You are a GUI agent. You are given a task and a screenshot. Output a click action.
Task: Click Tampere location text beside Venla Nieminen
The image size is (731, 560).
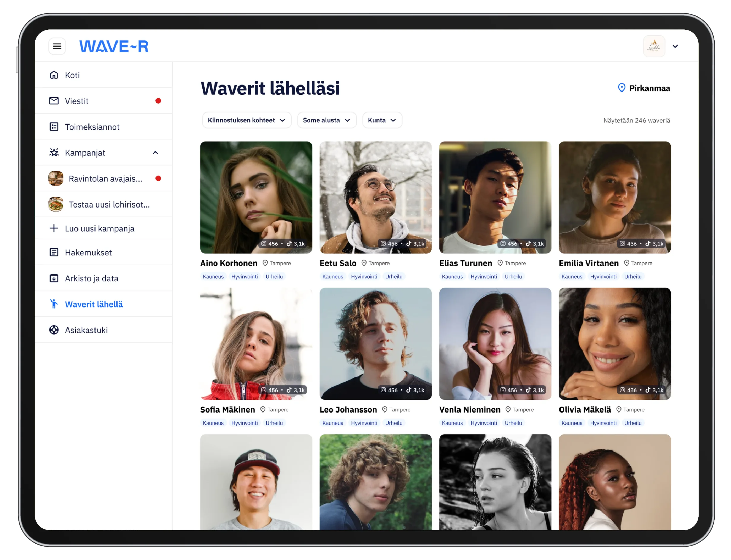coord(523,410)
